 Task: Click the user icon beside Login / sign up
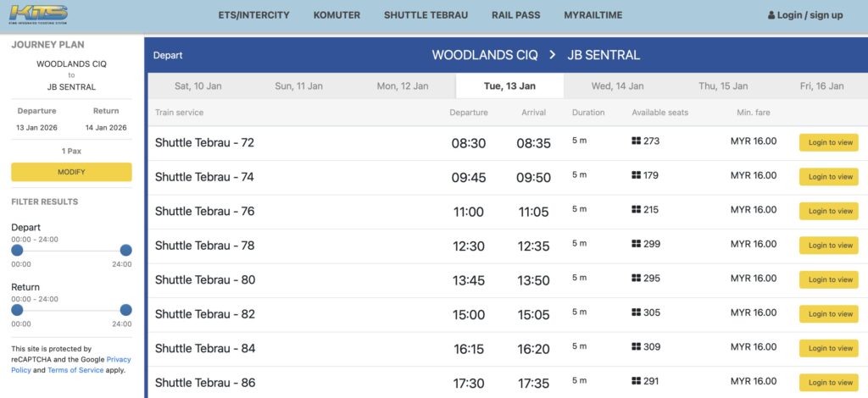coord(771,15)
